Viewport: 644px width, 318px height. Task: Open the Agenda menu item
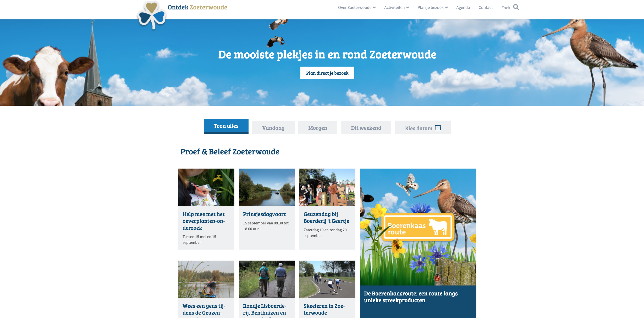coord(463,8)
